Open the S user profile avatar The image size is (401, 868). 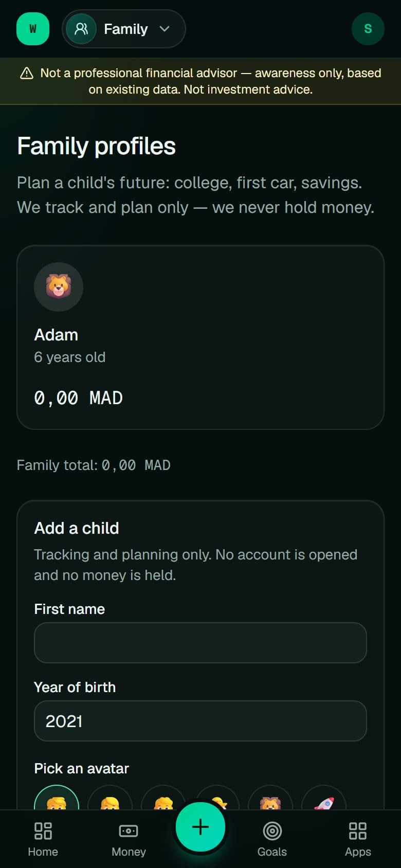tap(368, 29)
